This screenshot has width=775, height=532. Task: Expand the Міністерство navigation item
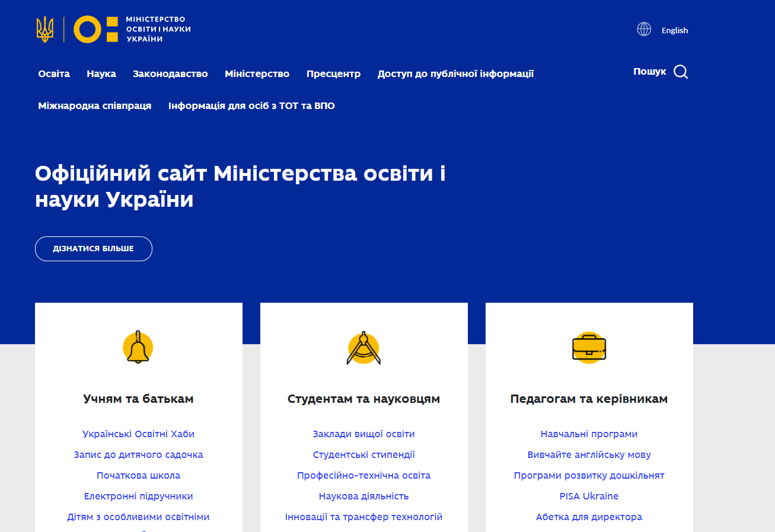coord(257,74)
